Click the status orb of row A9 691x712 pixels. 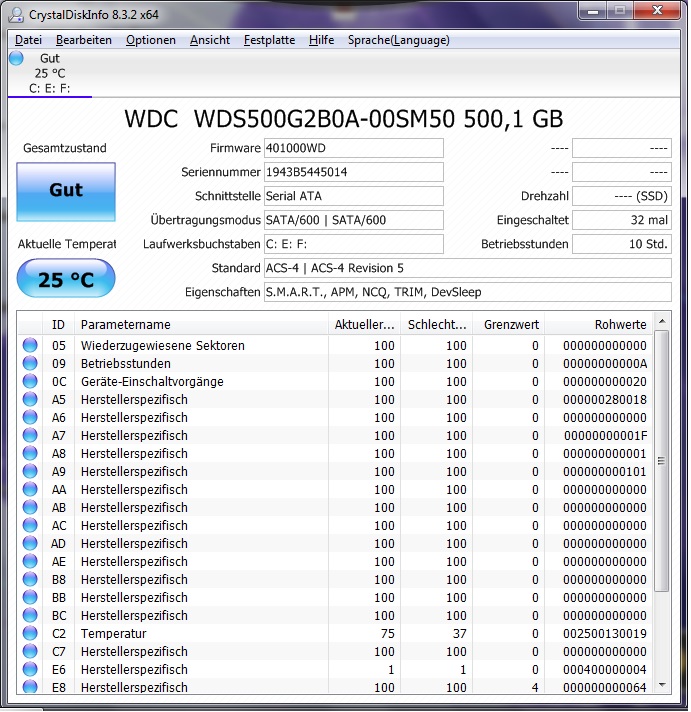click(x=30, y=471)
